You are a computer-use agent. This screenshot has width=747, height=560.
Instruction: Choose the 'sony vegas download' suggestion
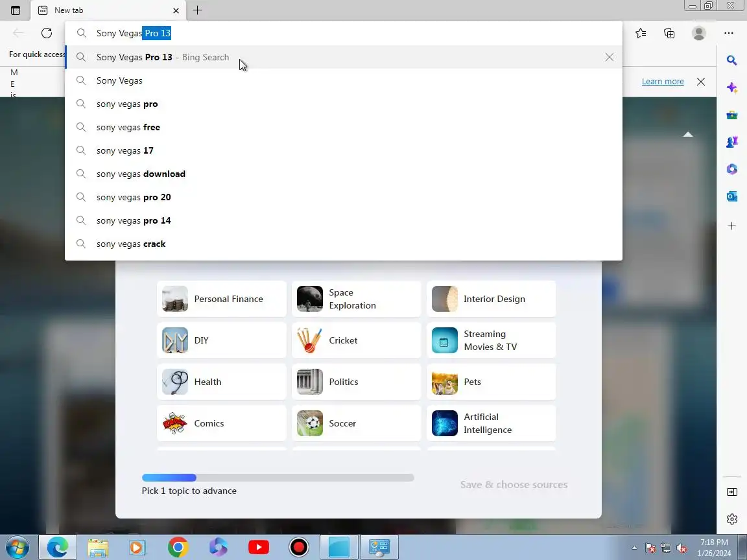344,174
